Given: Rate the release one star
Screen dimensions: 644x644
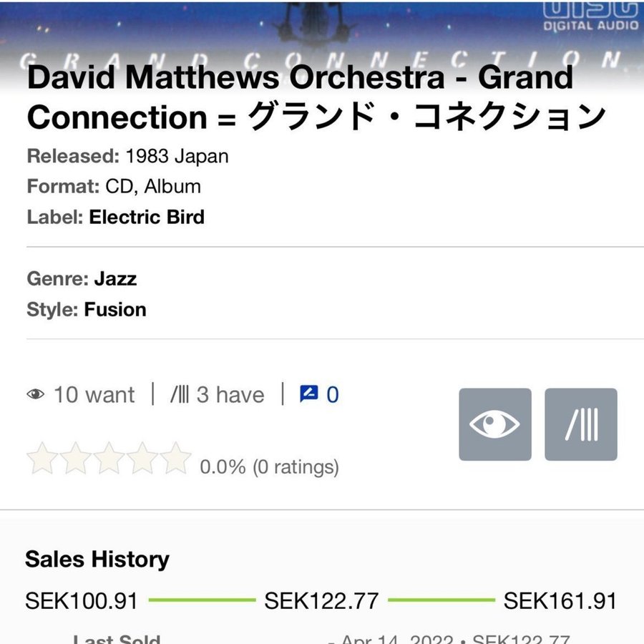Looking at the screenshot, I should click(x=42, y=459).
